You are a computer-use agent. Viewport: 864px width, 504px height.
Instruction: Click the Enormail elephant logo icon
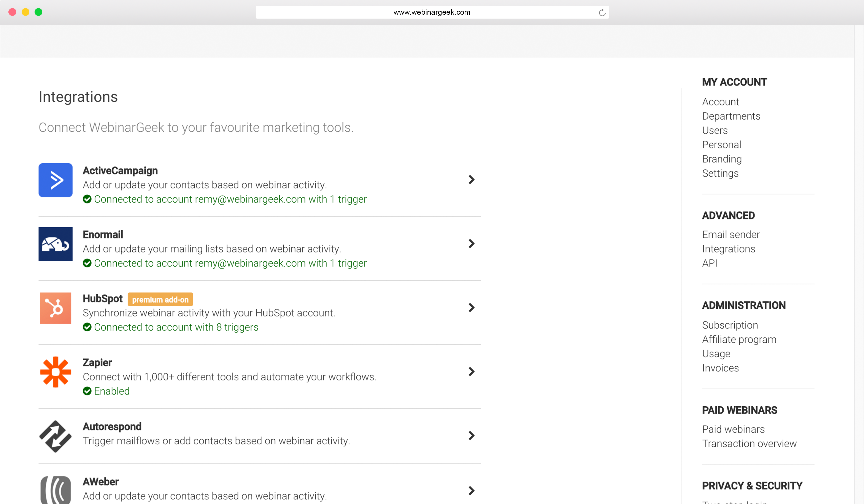click(55, 244)
